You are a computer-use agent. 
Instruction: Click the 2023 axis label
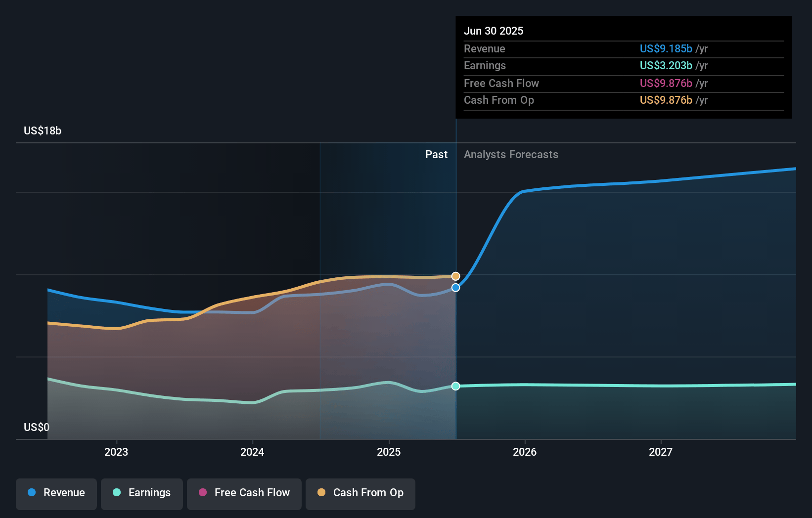tap(116, 452)
